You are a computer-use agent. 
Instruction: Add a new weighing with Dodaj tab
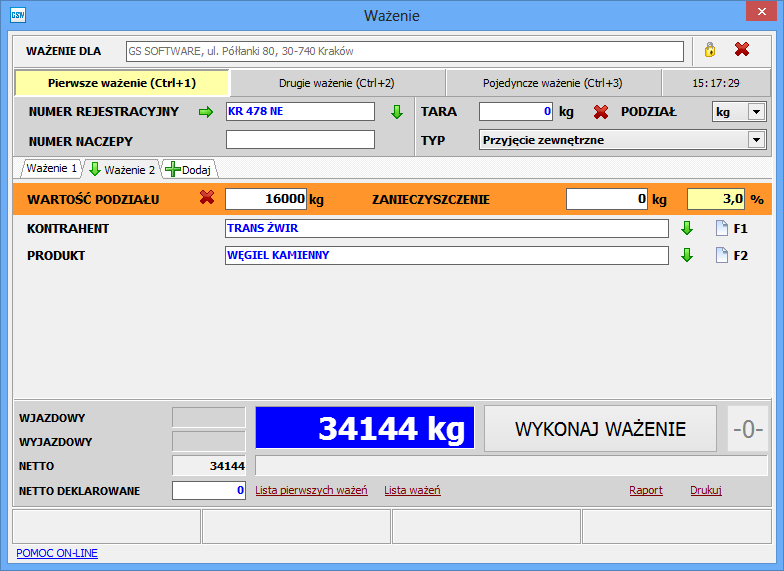click(x=189, y=170)
